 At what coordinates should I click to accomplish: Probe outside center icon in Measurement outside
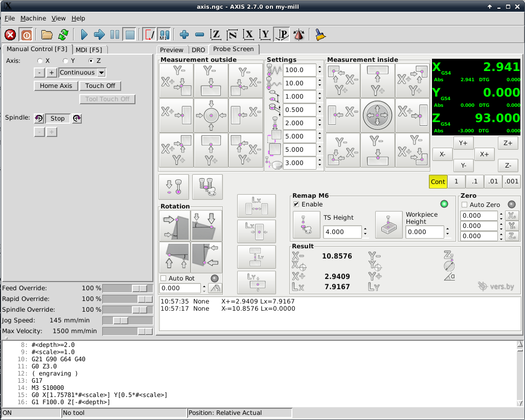(211, 115)
